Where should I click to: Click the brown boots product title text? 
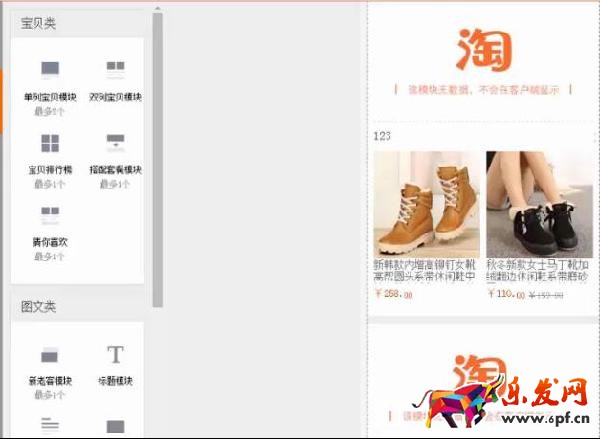[x=425, y=271]
